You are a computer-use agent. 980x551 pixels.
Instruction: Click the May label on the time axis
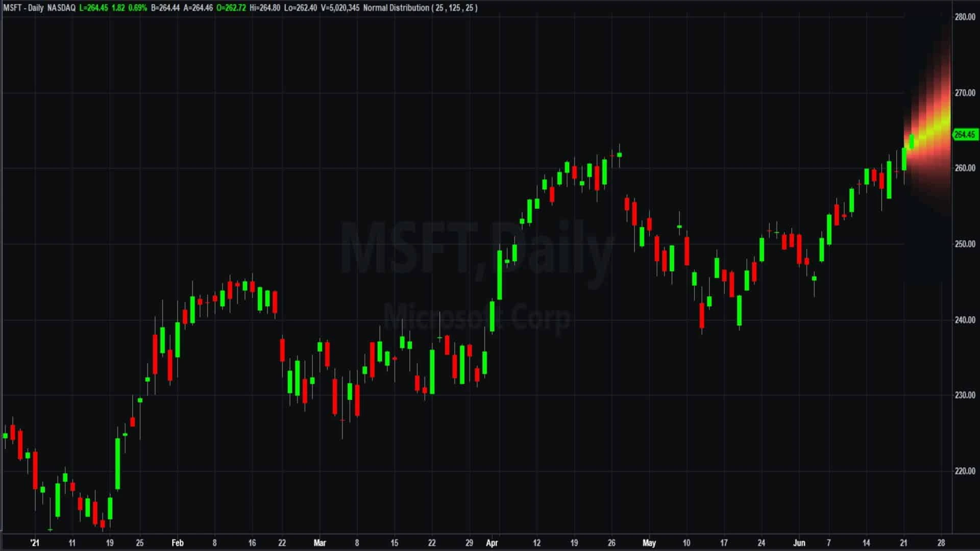click(649, 543)
